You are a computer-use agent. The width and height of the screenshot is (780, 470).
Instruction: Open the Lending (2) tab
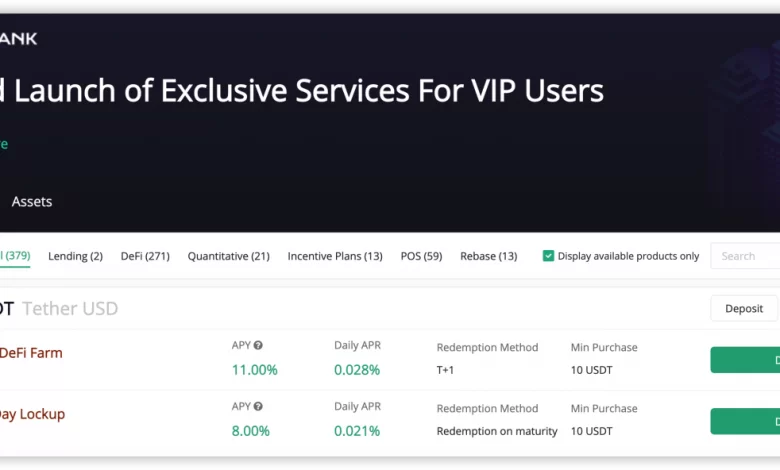tap(75, 256)
